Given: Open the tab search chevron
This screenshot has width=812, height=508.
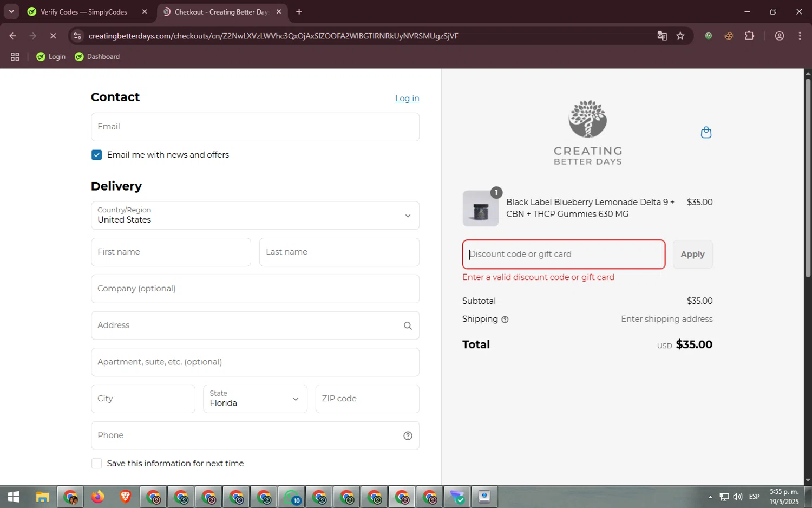Looking at the screenshot, I should [11, 11].
